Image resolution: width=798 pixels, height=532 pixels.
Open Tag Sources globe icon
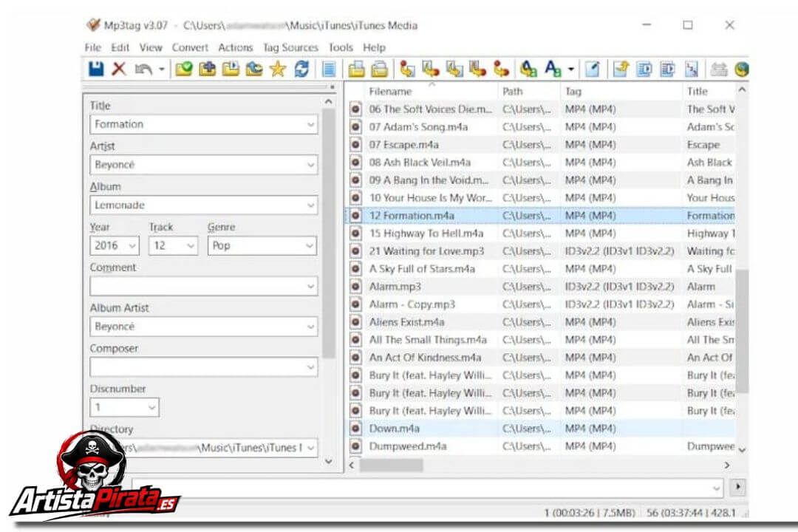742,69
